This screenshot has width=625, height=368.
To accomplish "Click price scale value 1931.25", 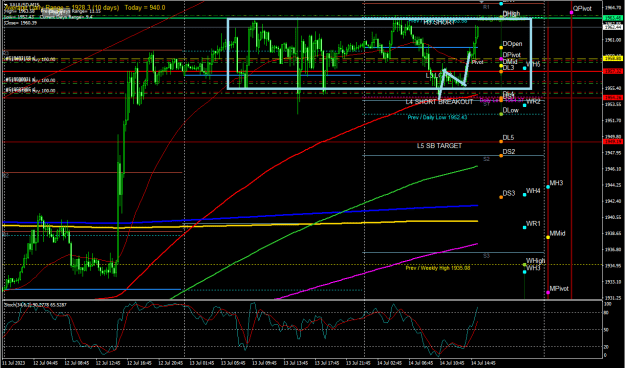I will 613,298.
